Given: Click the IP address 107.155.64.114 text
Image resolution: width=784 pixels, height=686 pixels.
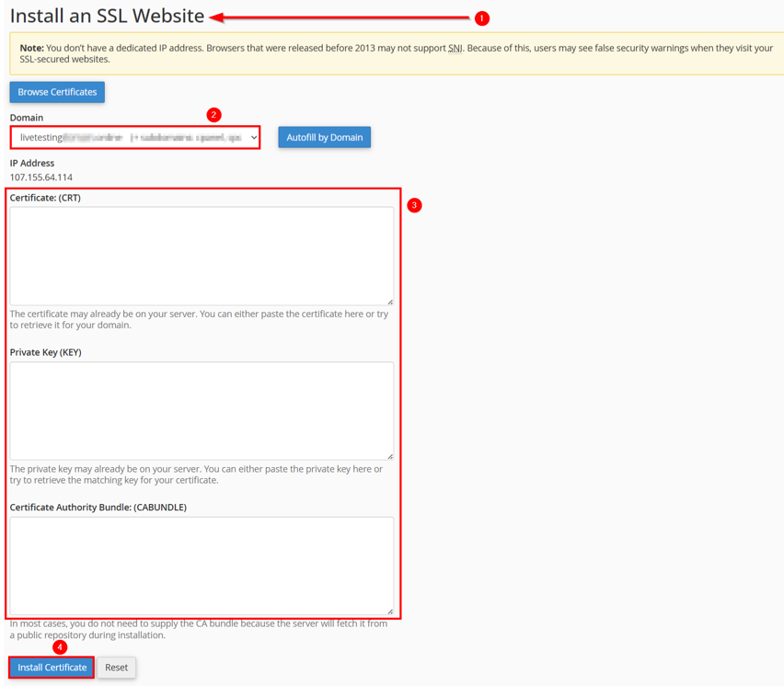Looking at the screenshot, I should pyautogui.click(x=41, y=177).
